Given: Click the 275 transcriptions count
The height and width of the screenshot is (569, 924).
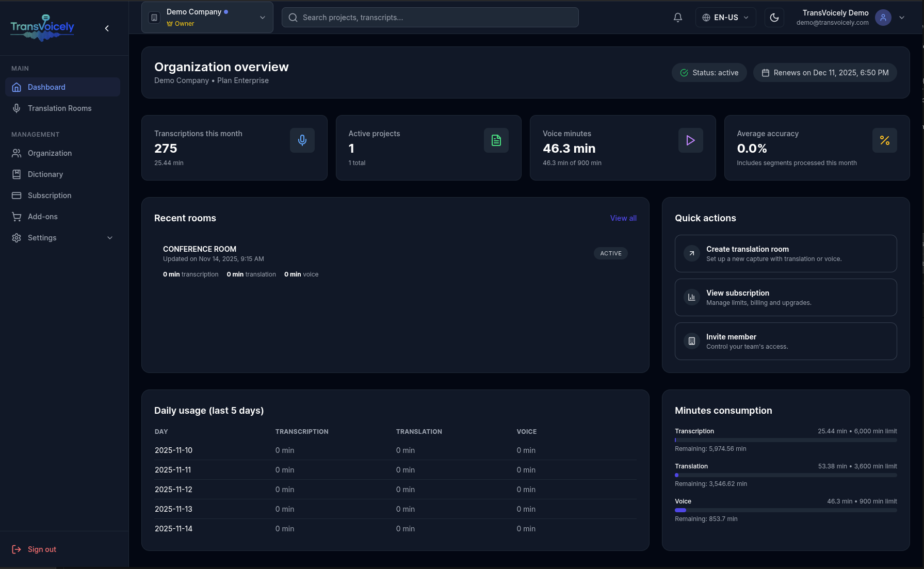Looking at the screenshot, I should pyautogui.click(x=166, y=149).
